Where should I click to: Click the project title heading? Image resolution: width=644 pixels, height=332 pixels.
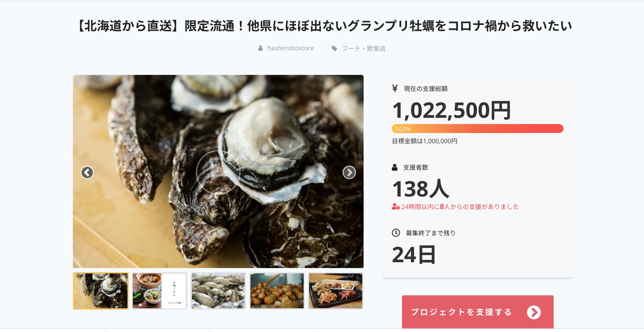[324, 26]
